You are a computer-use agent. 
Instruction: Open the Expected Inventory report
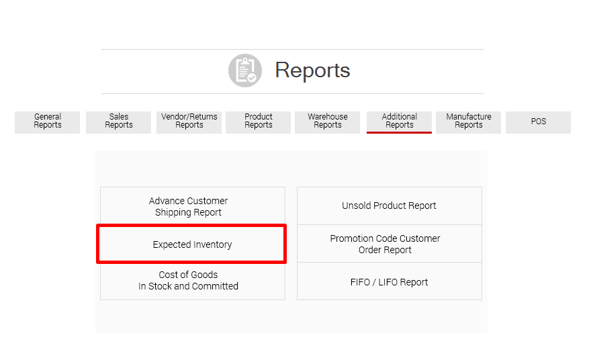pos(193,244)
